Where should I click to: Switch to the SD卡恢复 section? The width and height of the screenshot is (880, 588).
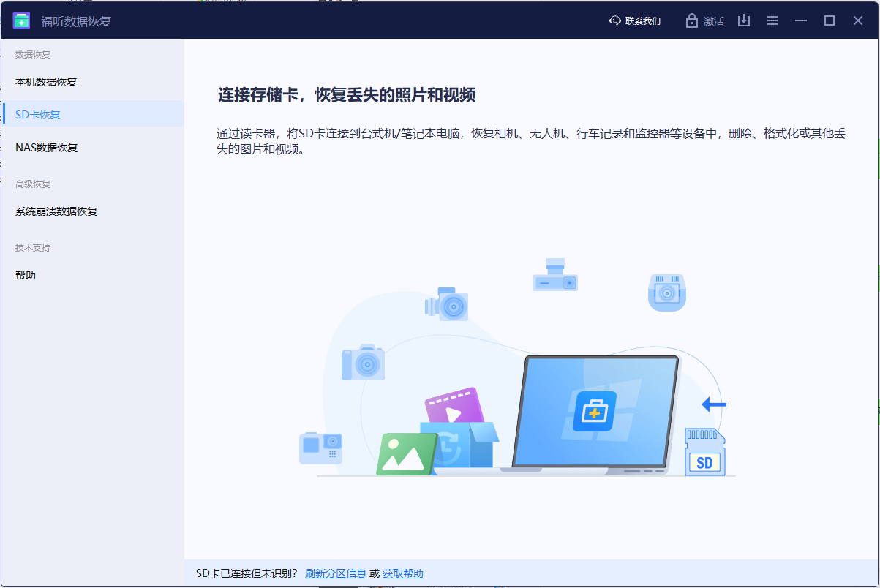37,114
